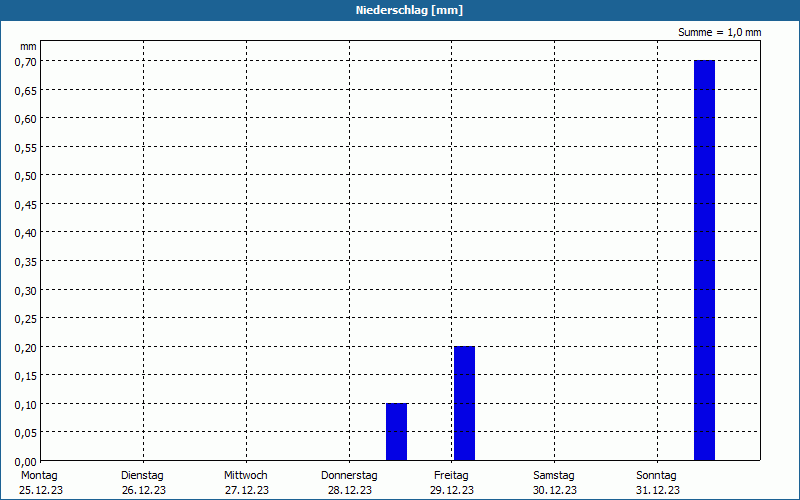Click the 0,10 y-axis value
This screenshot has height=500, width=800.
point(26,406)
